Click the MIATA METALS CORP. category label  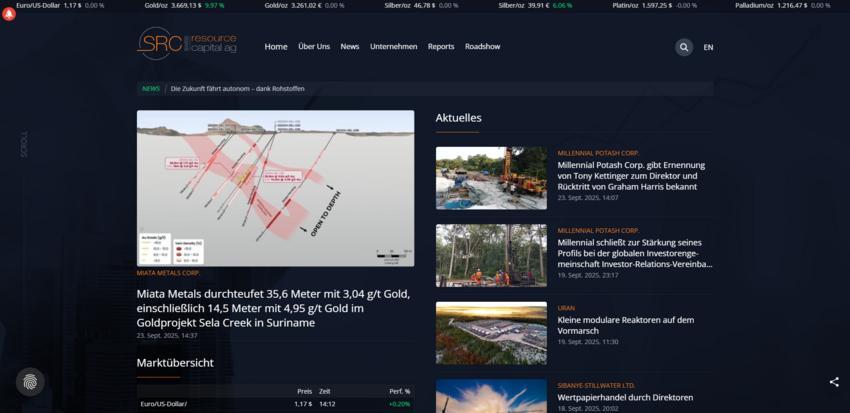(168, 273)
